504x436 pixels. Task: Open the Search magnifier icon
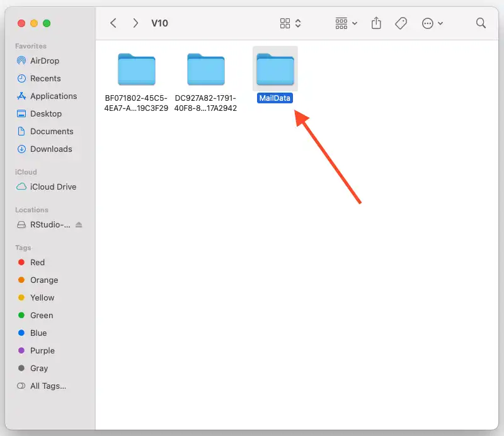481,23
